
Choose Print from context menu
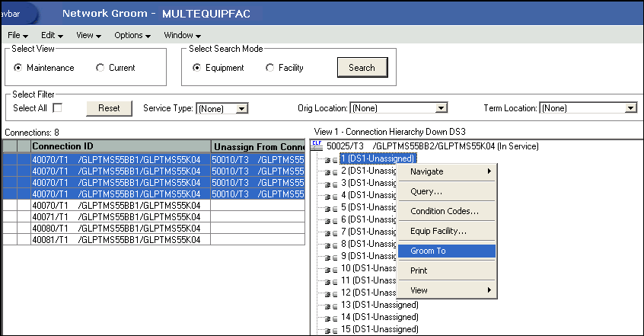447,270
